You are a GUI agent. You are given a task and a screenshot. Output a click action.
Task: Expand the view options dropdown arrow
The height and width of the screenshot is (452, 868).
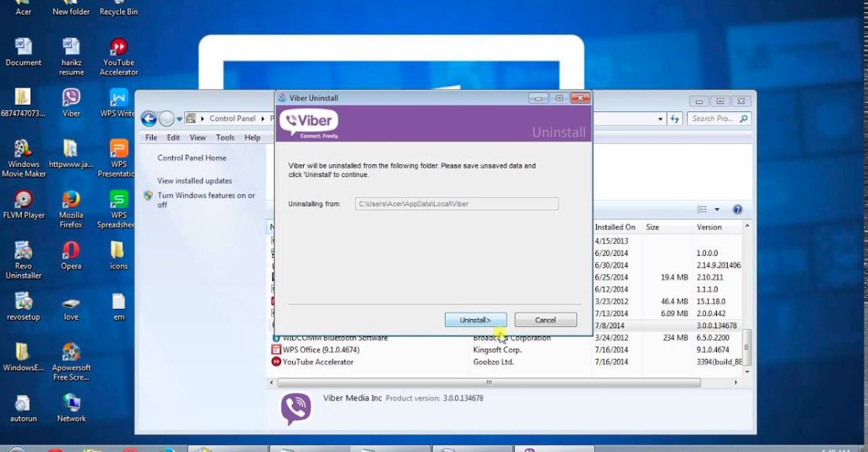tap(717, 210)
